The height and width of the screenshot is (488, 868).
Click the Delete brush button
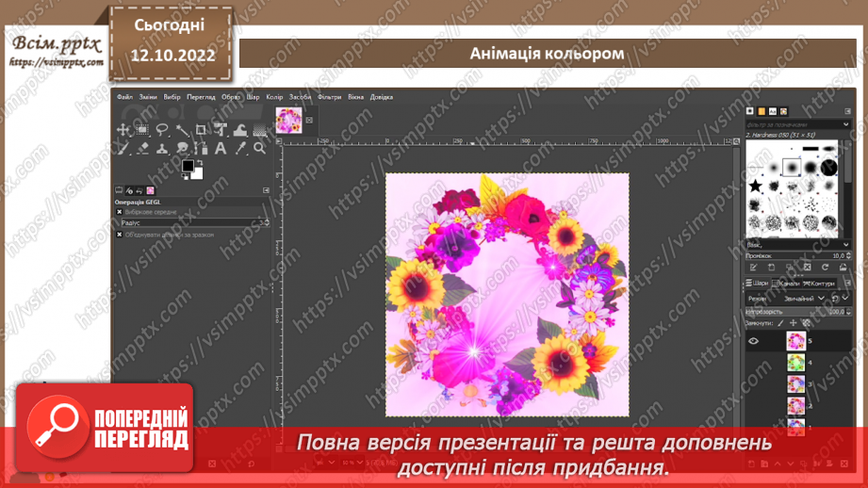pyautogui.click(x=807, y=268)
